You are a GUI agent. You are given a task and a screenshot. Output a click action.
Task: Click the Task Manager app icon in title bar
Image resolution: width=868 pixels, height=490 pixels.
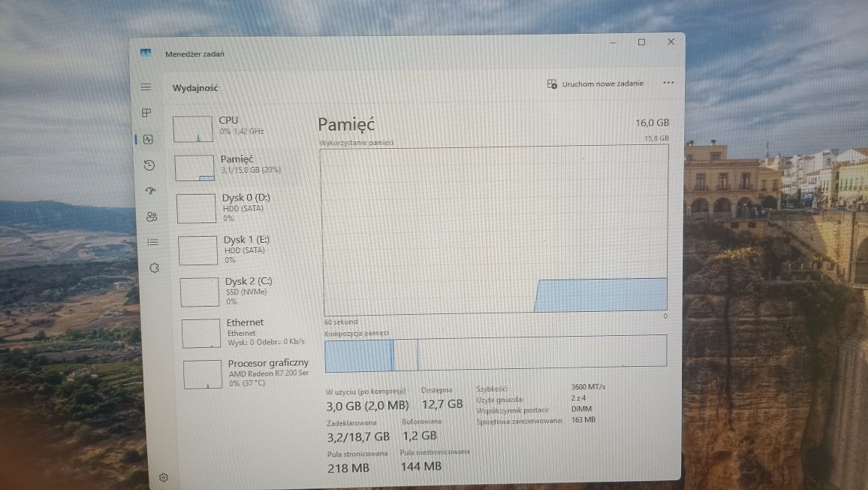(146, 53)
